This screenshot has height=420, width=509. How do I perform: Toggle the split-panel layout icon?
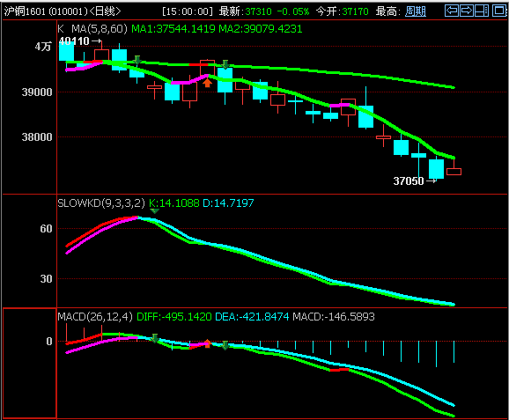click(x=482, y=11)
